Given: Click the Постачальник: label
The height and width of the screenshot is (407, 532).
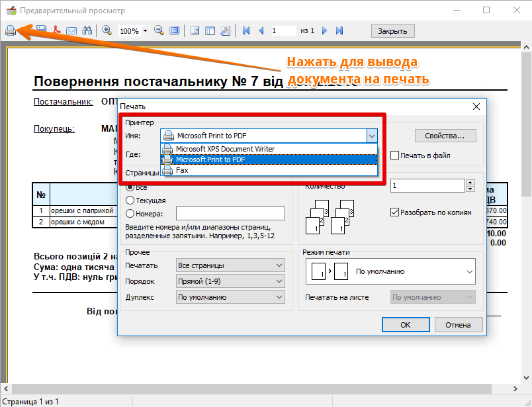Looking at the screenshot, I should (x=64, y=101).
